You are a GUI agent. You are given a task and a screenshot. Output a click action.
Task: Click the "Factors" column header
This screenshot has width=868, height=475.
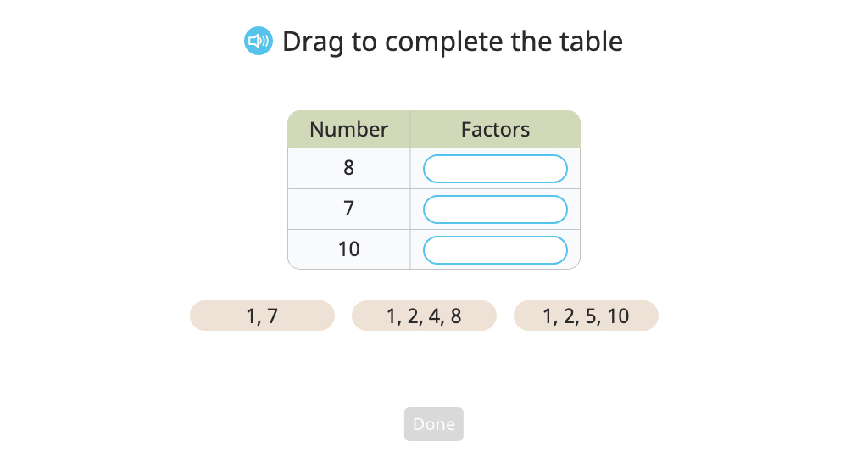(x=495, y=130)
